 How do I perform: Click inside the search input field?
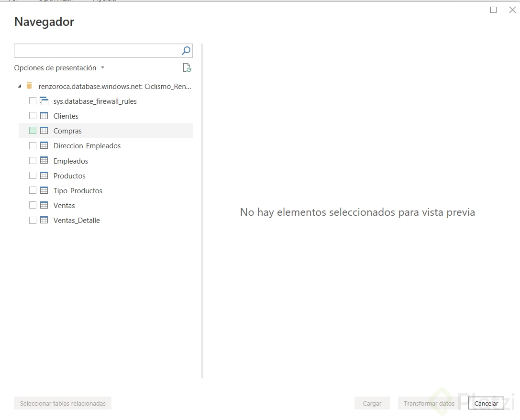96,50
